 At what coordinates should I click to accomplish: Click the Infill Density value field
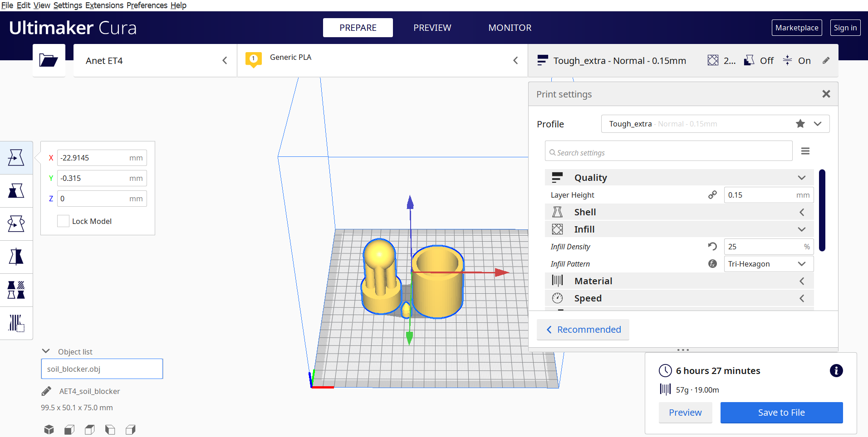coord(769,246)
